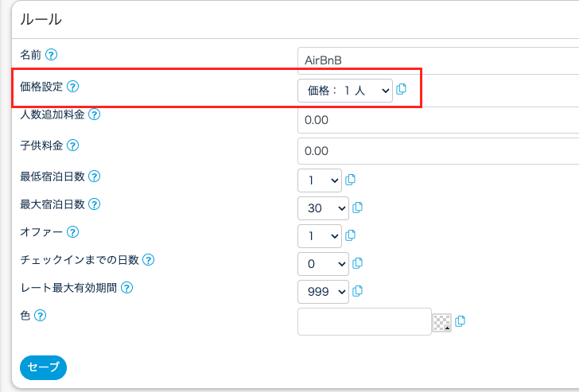
Task: Open the レート最大有効期間 dropdown showing 999
Action: coord(323,292)
